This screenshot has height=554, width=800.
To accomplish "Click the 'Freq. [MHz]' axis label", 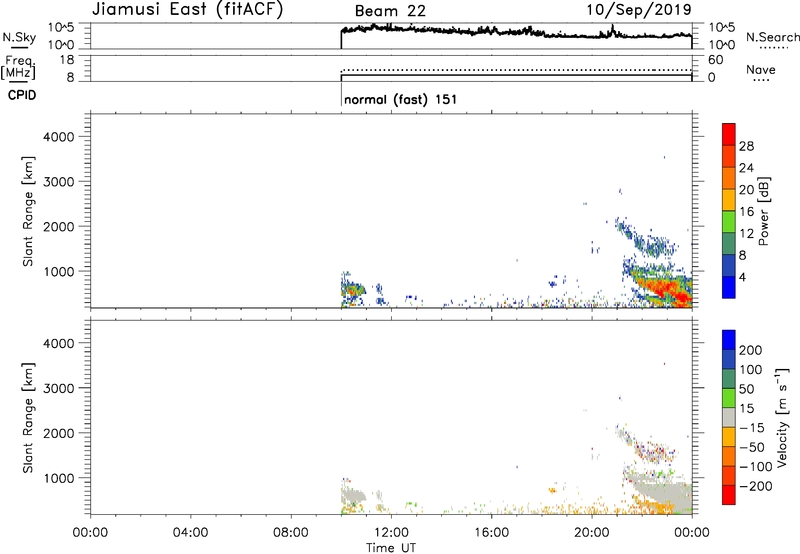I will pos(18,68).
